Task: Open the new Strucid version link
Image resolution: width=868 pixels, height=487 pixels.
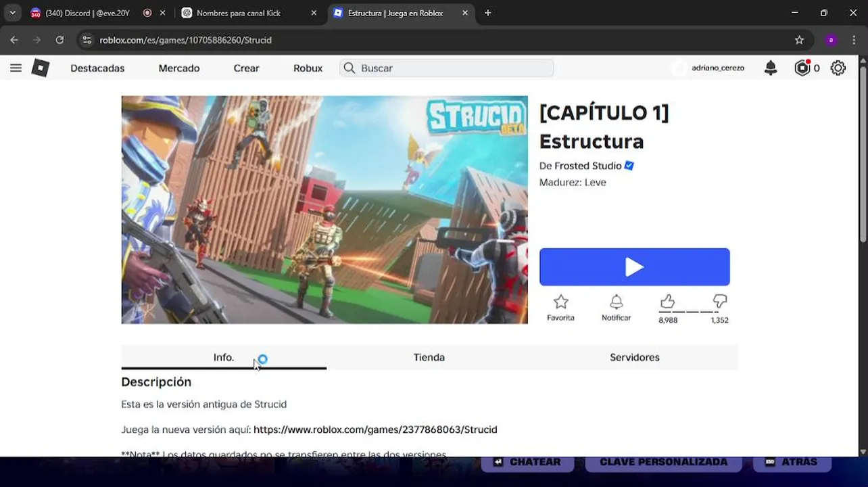Action: tap(375, 430)
